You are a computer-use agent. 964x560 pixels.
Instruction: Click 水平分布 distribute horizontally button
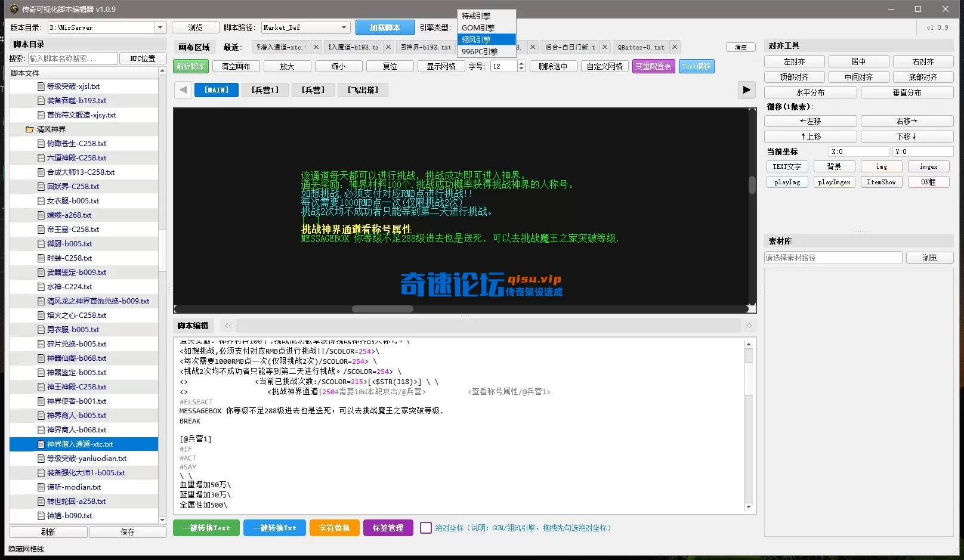(x=810, y=92)
